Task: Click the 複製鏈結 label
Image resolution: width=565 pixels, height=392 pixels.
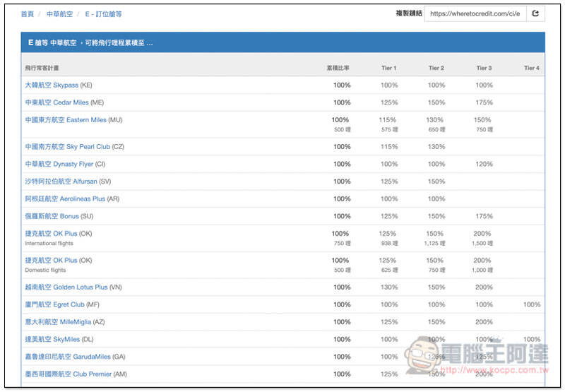Action: tap(409, 13)
